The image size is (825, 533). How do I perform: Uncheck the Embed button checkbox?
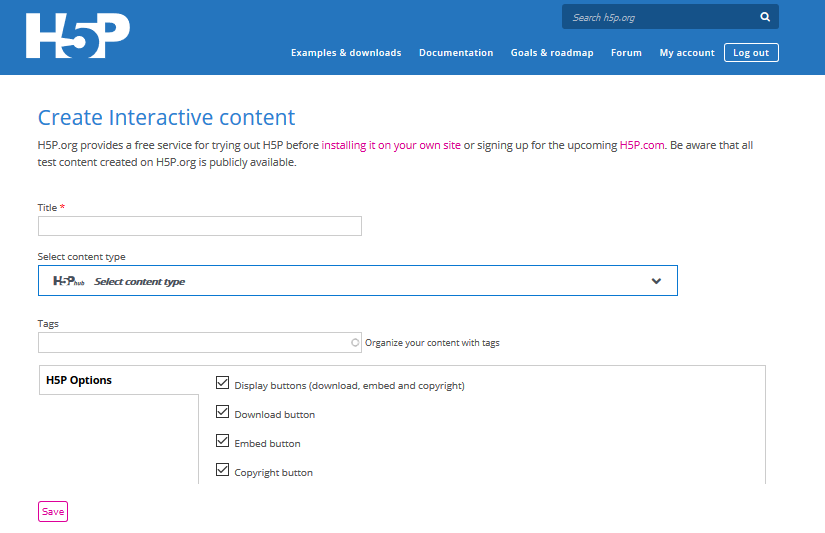[223, 440]
